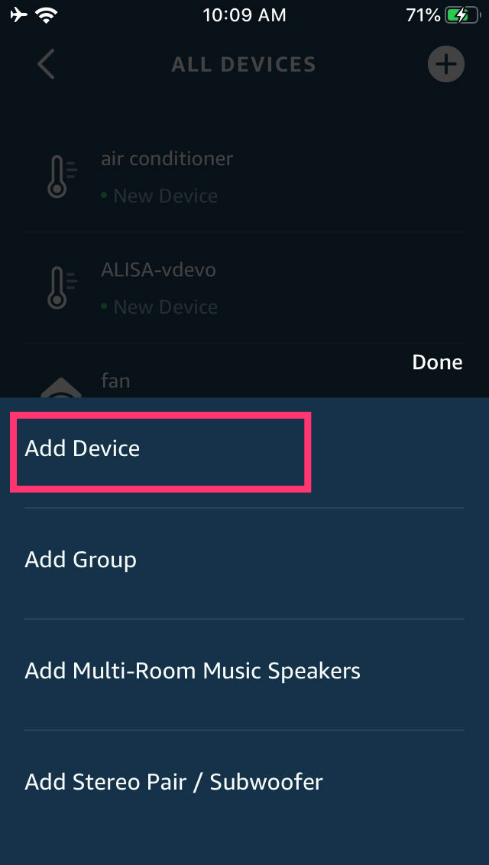Tap the back chevron arrow
Image resolution: width=489 pixels, height=865 pixels.
click(x=46, y=64)
